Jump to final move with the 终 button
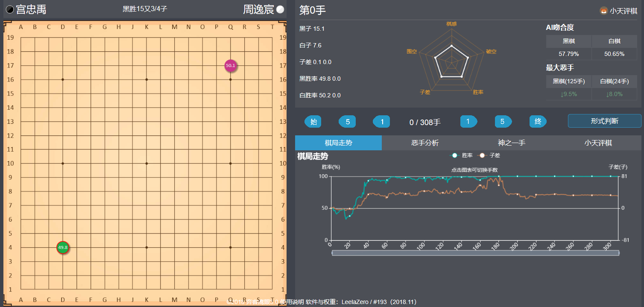This screenshot has height=307, width=644. 538,121
